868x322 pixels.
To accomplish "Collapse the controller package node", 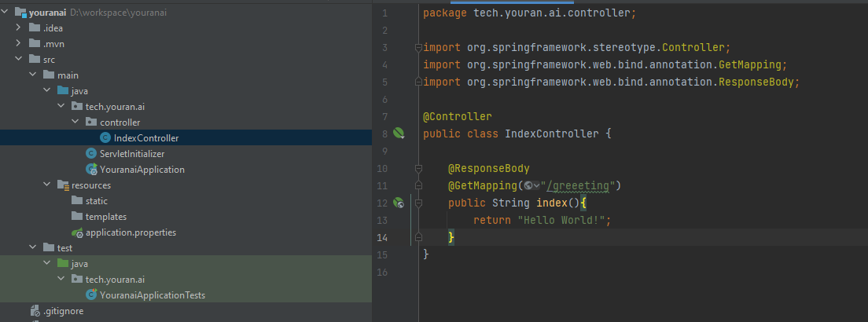I will coord(75,122).
